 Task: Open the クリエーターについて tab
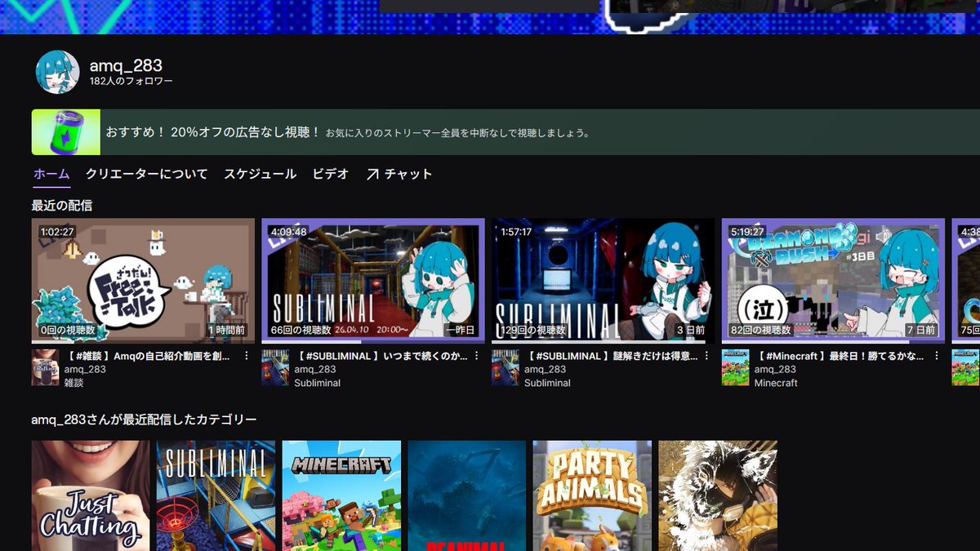click(x=147, y=174)
